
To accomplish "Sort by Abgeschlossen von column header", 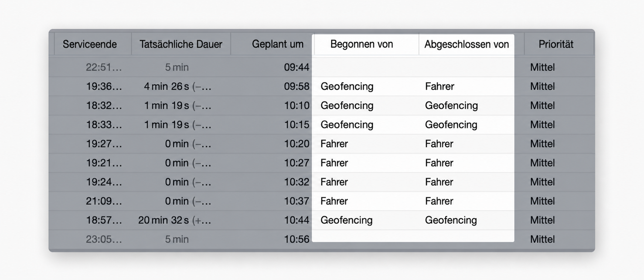I will click(467, 44).
